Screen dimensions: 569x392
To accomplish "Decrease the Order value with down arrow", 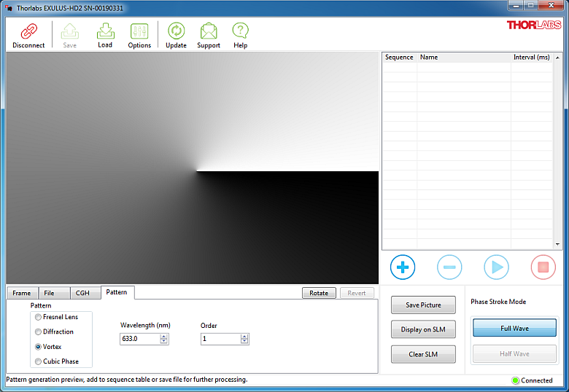I will 244,342.
